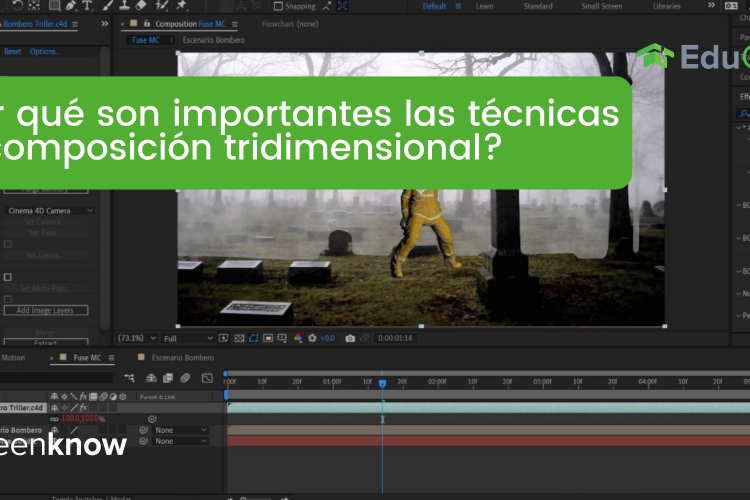Enable motion blur for timeline
This screenshot has height=500, width=750.
pyautogui.click(x=185, y=378)
